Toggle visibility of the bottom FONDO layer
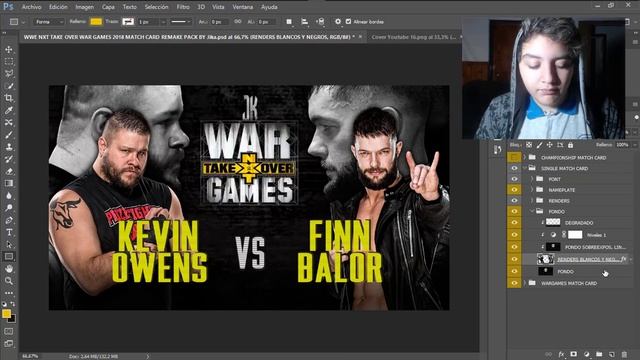 coord(514,271)
